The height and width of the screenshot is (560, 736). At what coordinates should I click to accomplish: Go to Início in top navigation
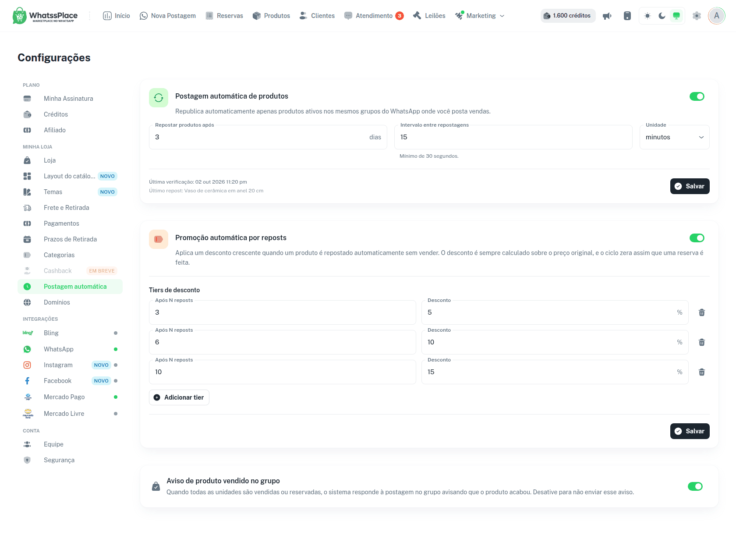117,16
